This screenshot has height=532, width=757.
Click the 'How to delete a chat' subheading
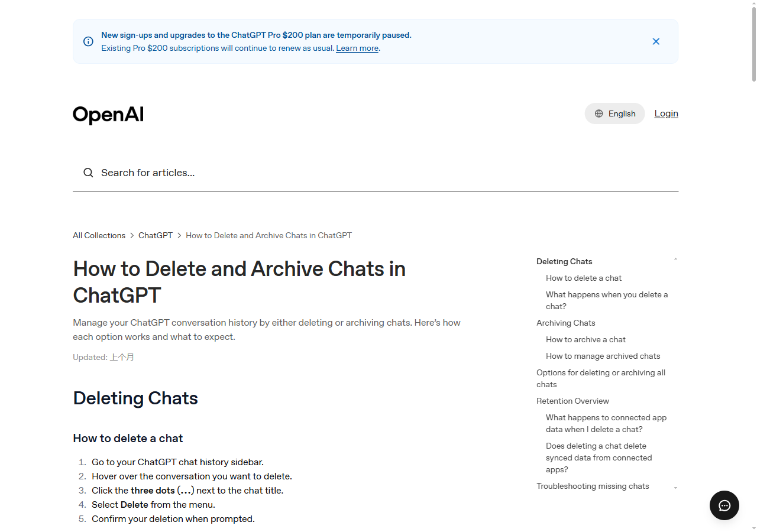(x=128, y=438)
